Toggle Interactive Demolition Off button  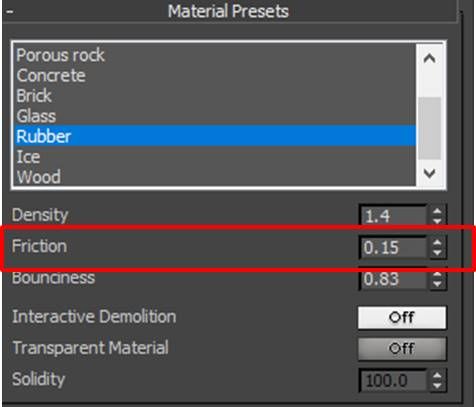(x=402, y=317)
